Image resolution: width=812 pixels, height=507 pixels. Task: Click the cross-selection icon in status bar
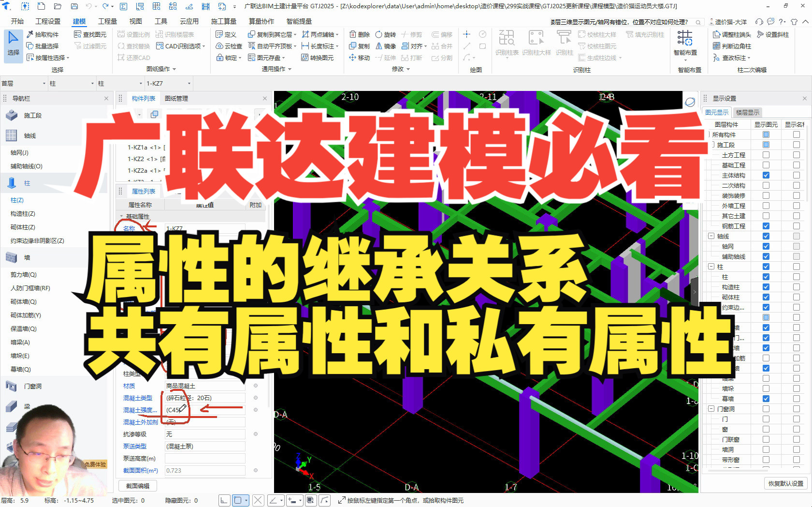pyautogui.click(x=258, y=500)
